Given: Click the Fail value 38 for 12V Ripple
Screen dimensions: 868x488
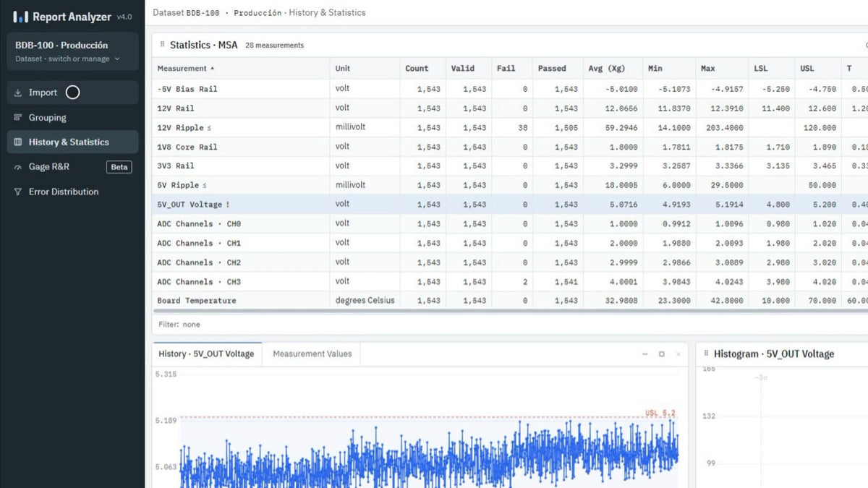Looking at the screenshot, I should coord(522,128).
